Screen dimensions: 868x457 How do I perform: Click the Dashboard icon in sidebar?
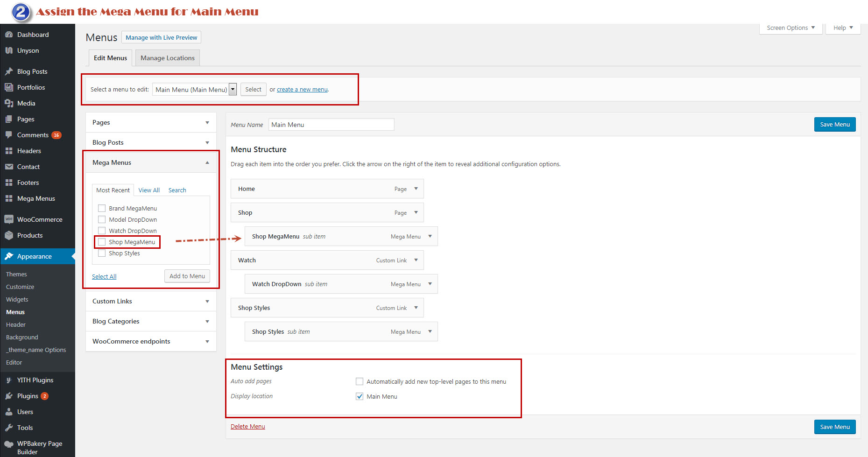[x=9, y=35]
